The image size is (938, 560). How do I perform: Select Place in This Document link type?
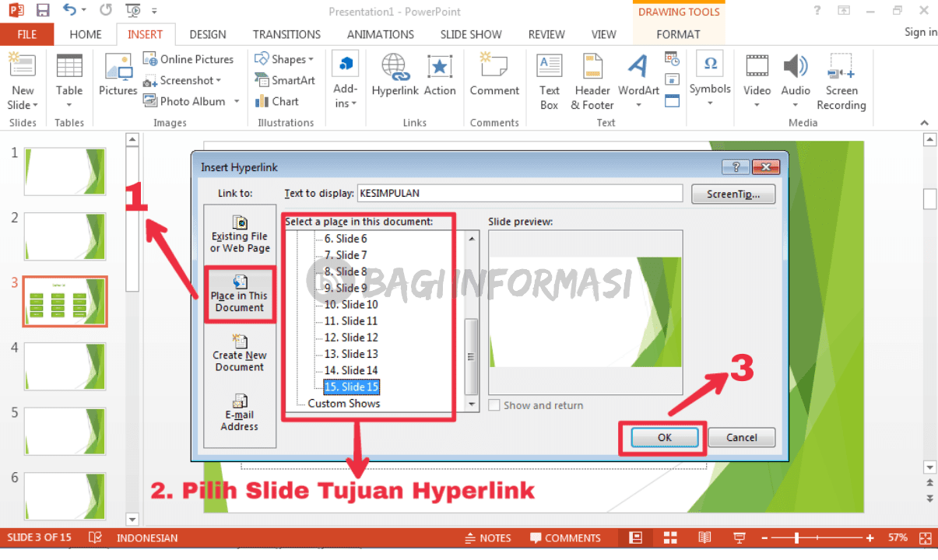click(240, 293)
